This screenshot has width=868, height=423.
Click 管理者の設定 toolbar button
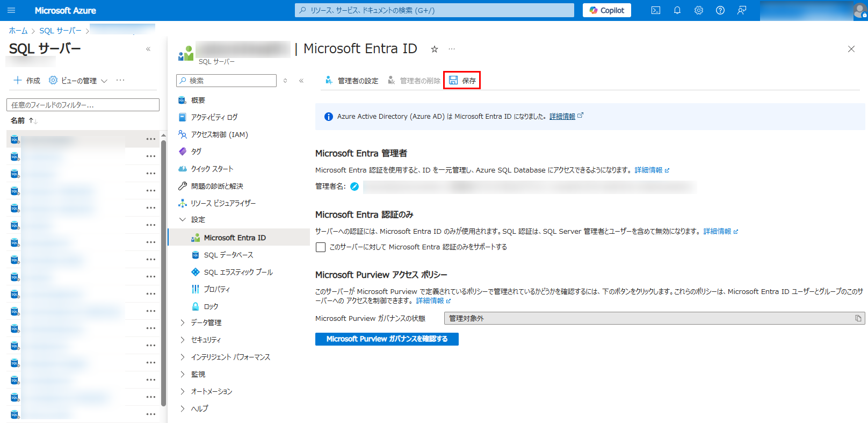351,81
